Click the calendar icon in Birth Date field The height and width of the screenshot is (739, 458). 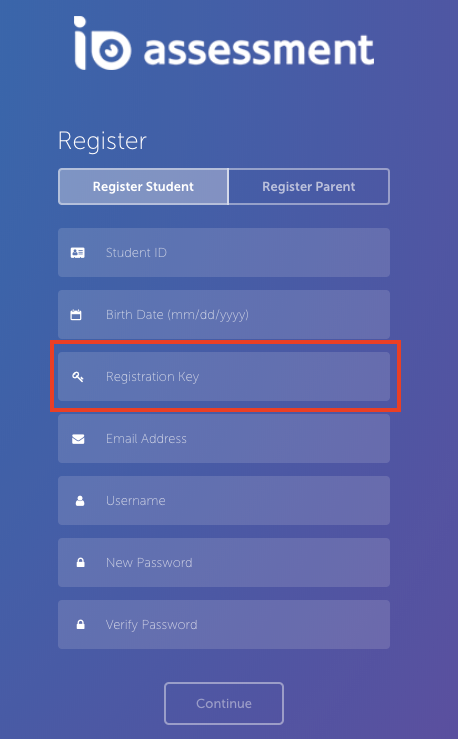(76, 315)
